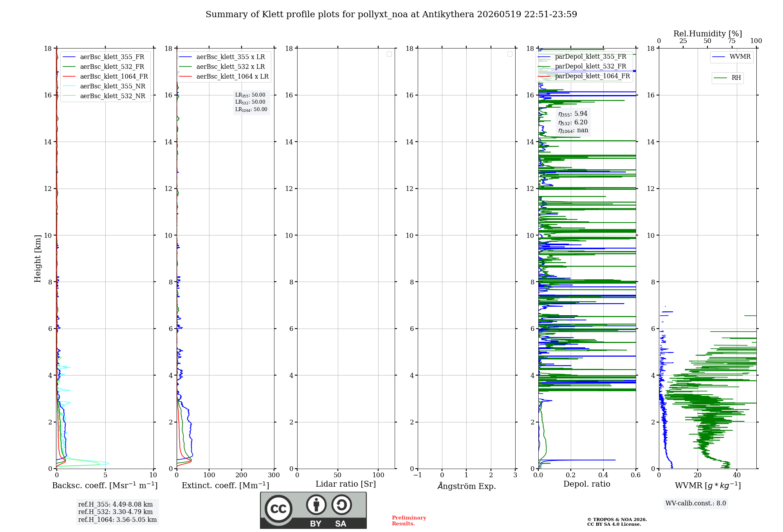Click the ref.H_1064: 3.56-5.05 km text
Viewport: 783px width, 532px height.
pos(117,520)
